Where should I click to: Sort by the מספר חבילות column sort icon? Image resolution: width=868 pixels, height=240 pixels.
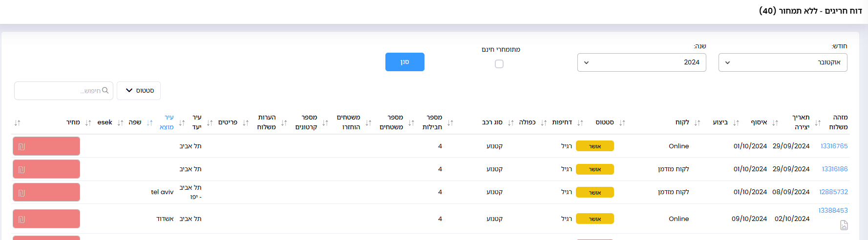pyautogui.click(x=450, y=123)
